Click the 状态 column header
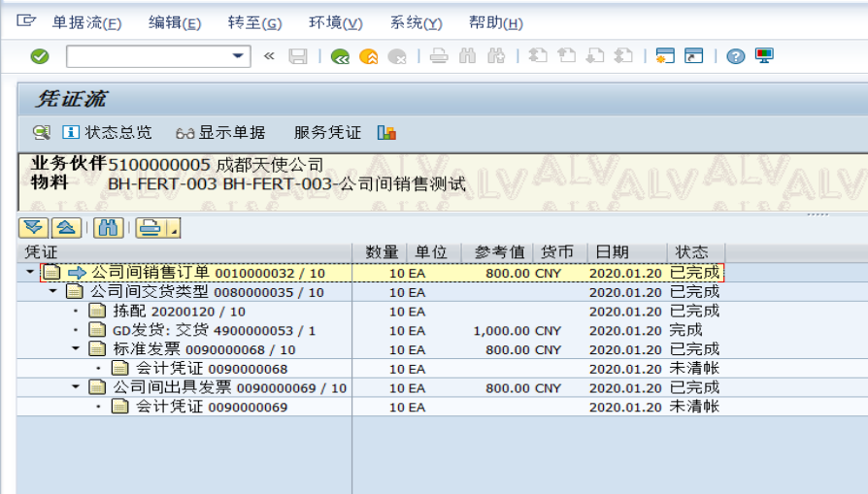868x494 pixels. pos(696,252)
